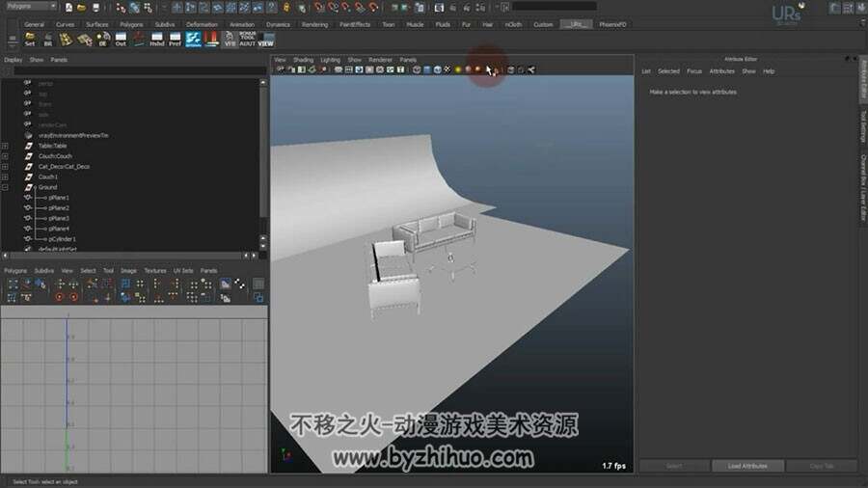868x488 pixels.
Task: Create a new scene with the toolbar icon
Action: coord(68,8)
